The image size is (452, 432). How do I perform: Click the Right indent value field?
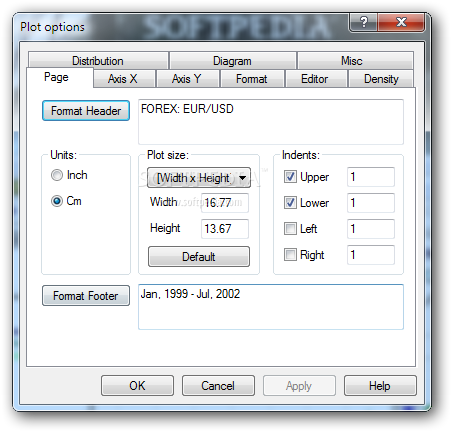pyautogui.click(x=371, y=255)
